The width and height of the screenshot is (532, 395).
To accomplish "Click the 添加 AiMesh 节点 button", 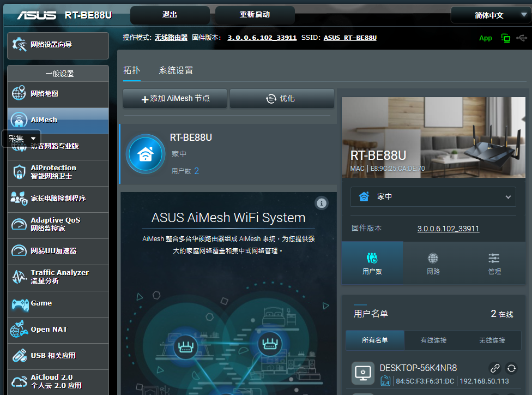I will pyautogui.click(x=175, y=99).
